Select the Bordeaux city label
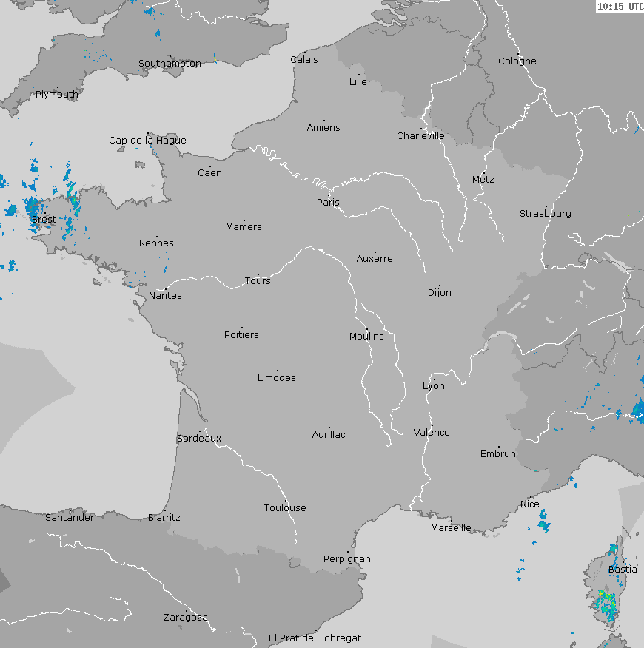 (x=198, y=439)
